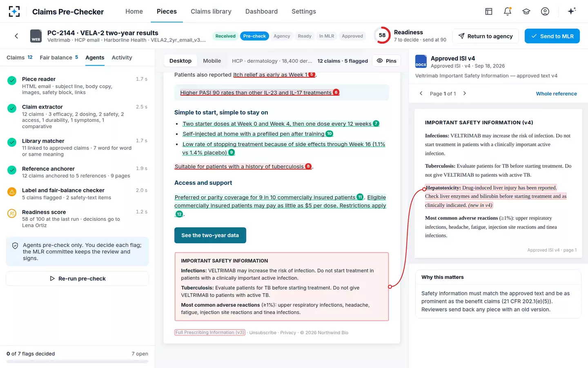The image size is (588, 368).
Task: Click the flags decided progress bar
Action: click(77, 361)
